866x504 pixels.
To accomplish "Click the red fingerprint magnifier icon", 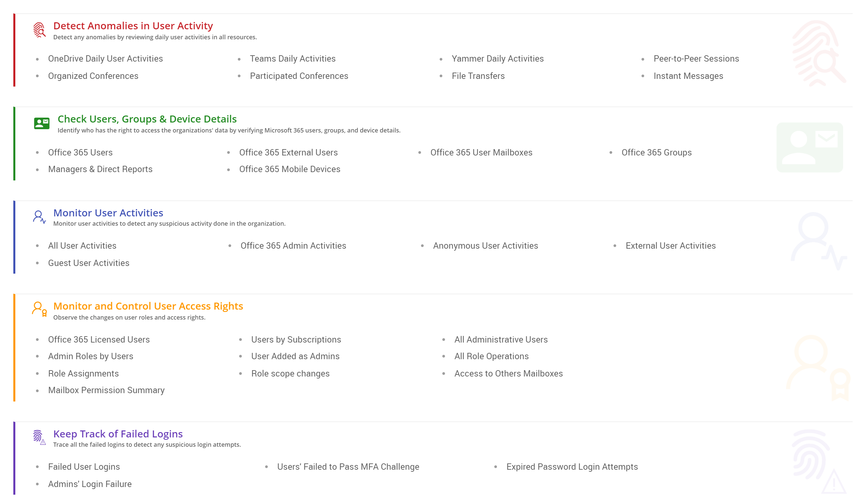I will (39, 30).
